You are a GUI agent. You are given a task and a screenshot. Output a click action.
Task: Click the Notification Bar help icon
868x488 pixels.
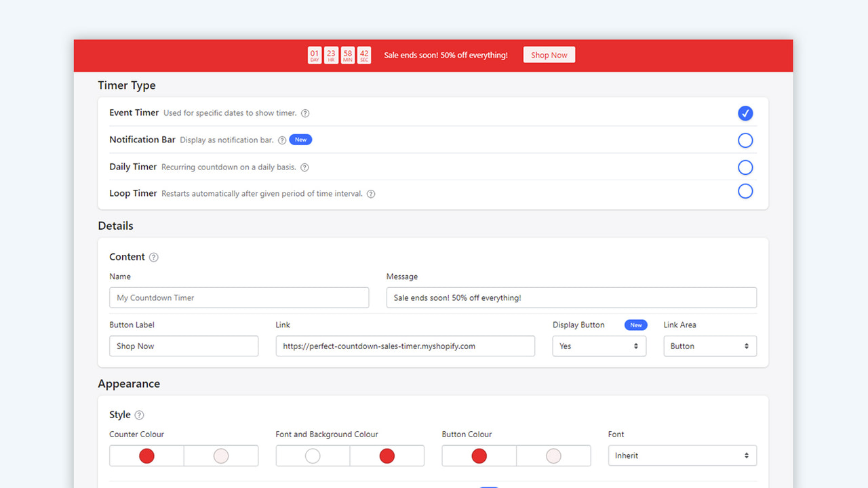pos(281,140)
